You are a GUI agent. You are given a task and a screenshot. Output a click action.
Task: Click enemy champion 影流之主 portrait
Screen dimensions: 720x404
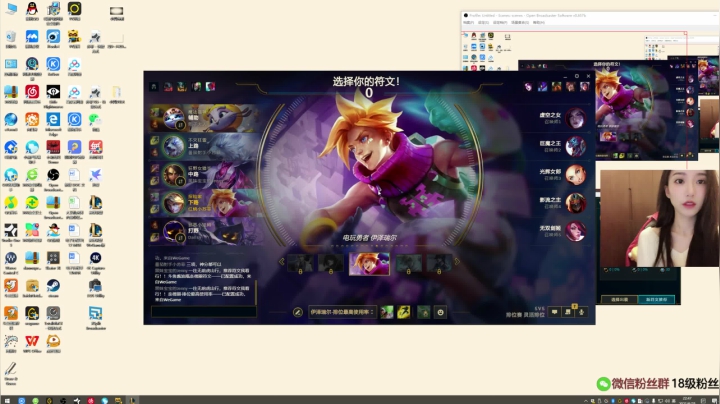tap(575, 203)
